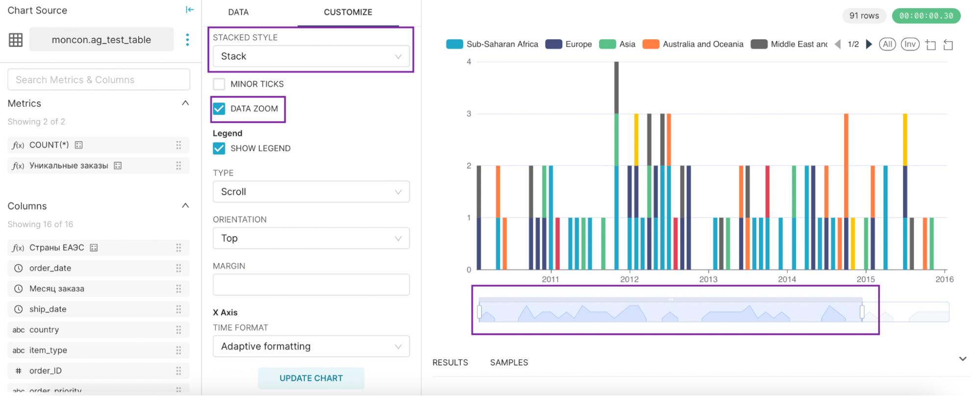Grab the drag handle on ship_date row

click(178, 309)
